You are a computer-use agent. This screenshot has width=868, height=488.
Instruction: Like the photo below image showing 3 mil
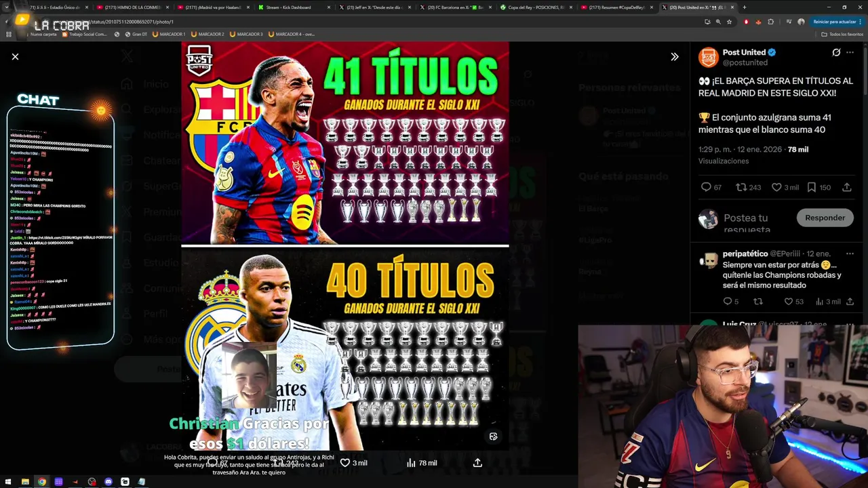(345, 462)
